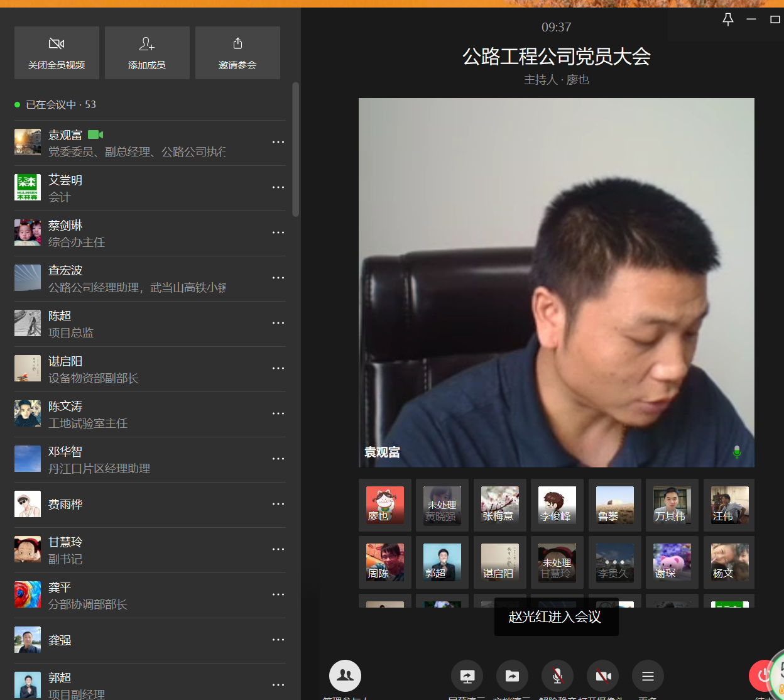This screenshot has width=784, height=700.
Task: Pin the meeting window on top
Action: [x=728, y=19]
